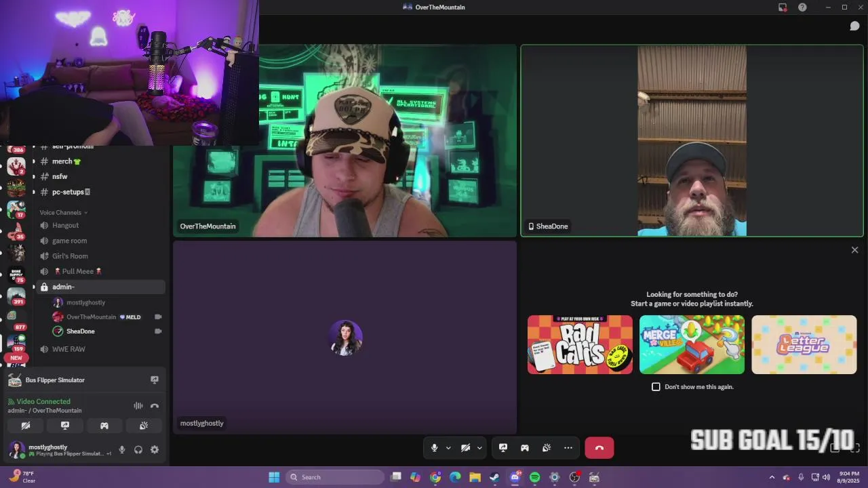Turn on camera in bottom call controls
This screenshot has width=868, height=488.
tap(466, 448)
